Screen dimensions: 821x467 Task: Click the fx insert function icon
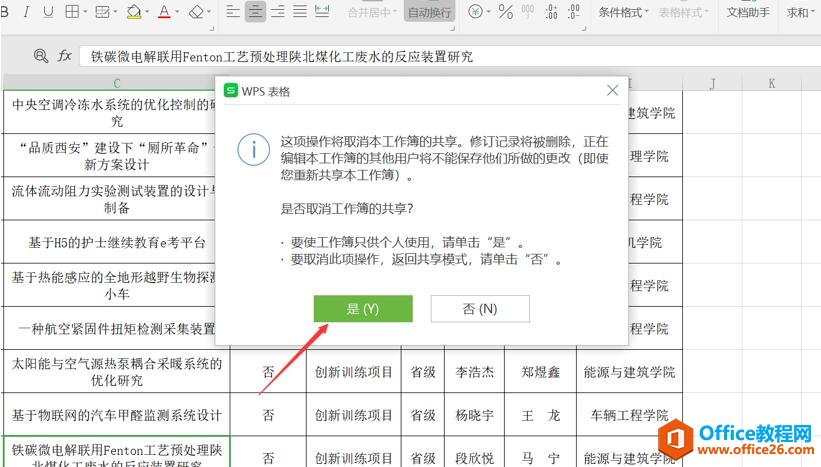coord(65,56)
